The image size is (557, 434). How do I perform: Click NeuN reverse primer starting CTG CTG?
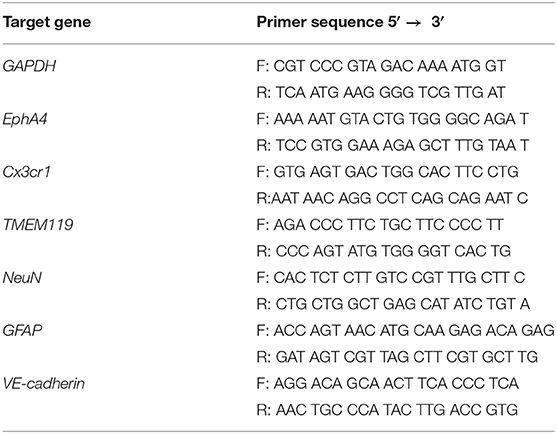[x=393, y=304]
